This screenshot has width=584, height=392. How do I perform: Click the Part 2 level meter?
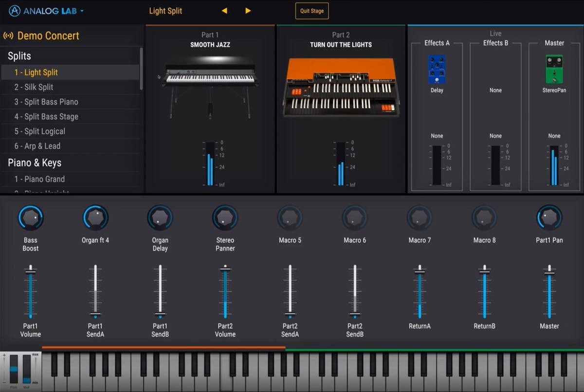[x=341, y=164]
